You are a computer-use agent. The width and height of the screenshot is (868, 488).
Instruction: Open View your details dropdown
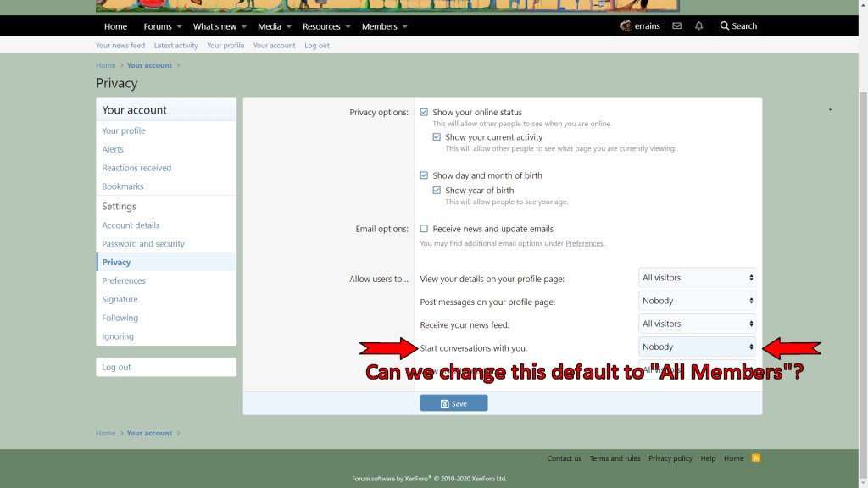(697, 278)
